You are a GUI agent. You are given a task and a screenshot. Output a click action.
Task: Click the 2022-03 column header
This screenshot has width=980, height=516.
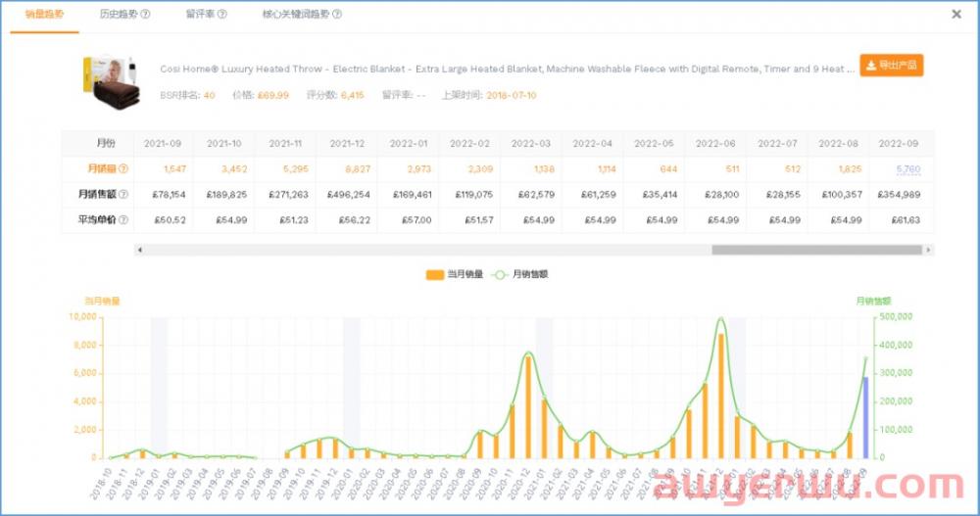click(530, 143)
